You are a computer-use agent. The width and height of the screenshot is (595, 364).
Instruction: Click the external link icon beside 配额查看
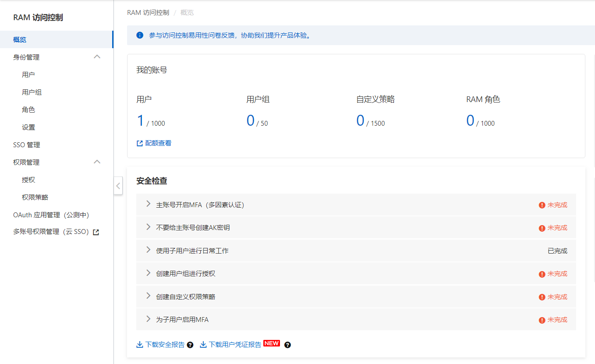tap(139, 143)
